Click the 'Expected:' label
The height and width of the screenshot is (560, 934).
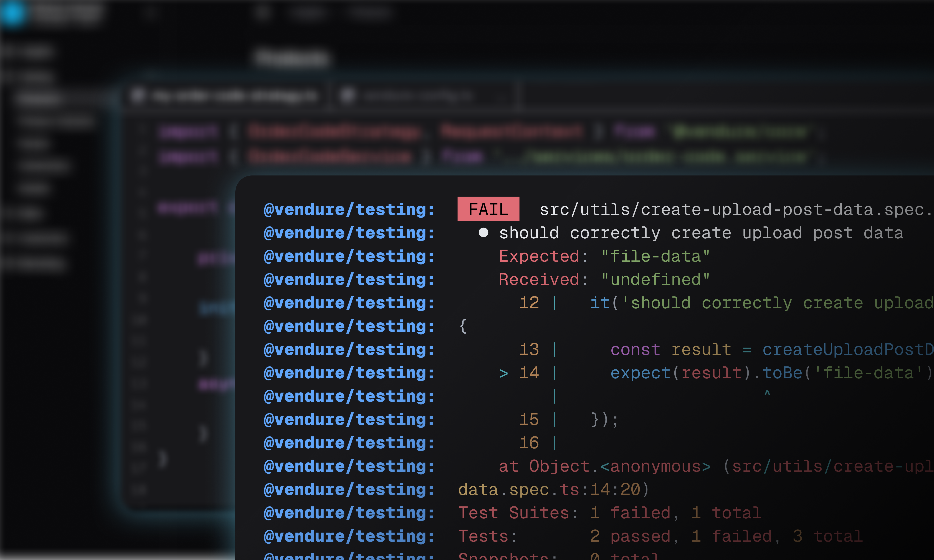coord(543,256)
